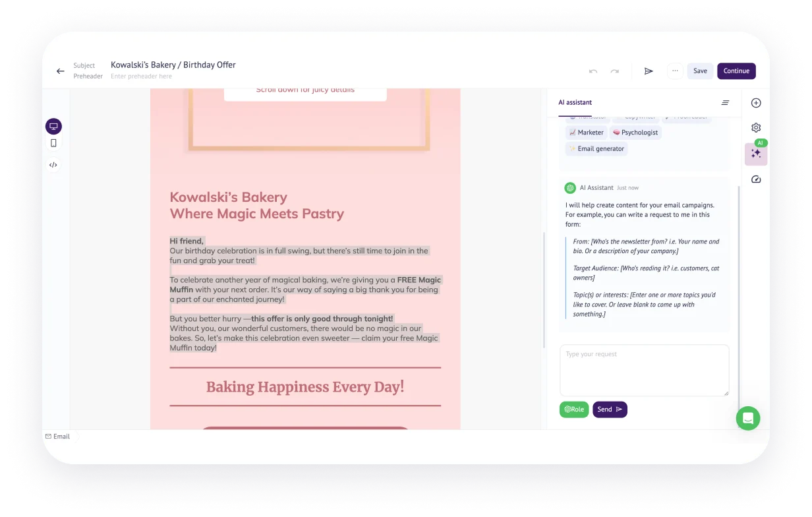The image size is (812, 517).
Task: Select the heading Where Magic Meets Pastry
Action: pos(257,214)
